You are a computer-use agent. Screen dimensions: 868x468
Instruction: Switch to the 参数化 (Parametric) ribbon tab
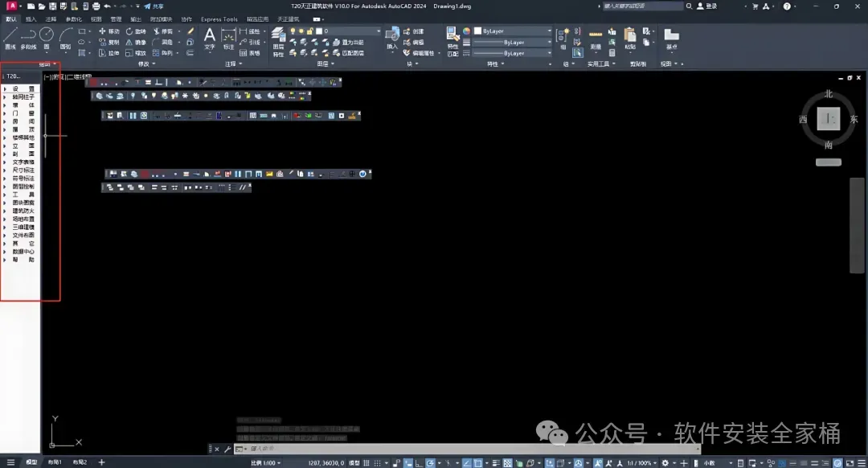point(74,19)
